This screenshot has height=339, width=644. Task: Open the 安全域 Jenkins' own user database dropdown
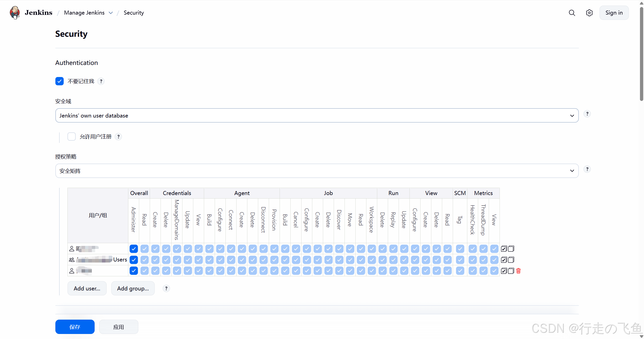(x=317, y=116)
